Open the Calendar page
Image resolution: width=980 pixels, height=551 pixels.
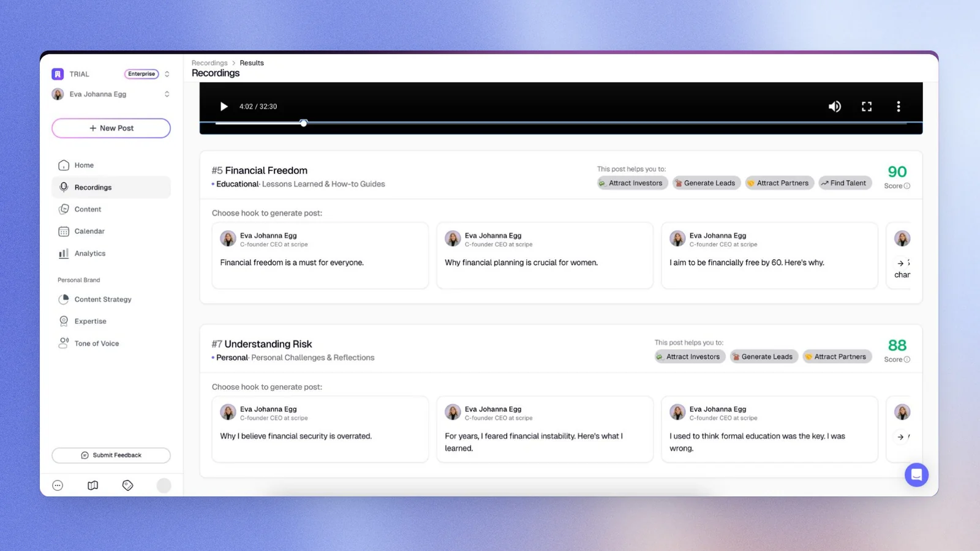[111, 231]
